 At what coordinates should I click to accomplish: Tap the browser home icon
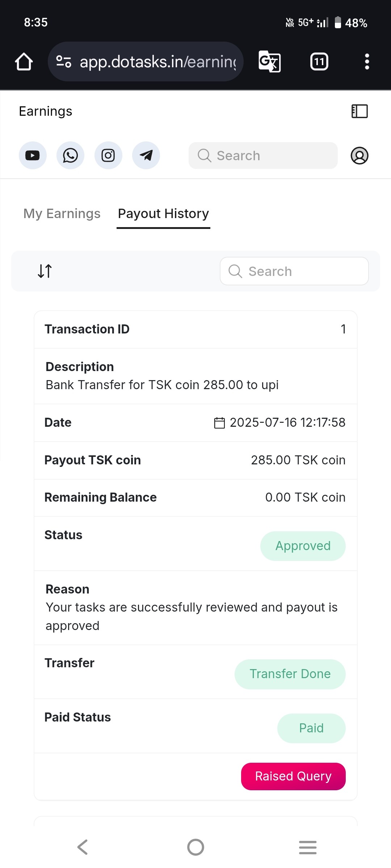tap(24, 61)
